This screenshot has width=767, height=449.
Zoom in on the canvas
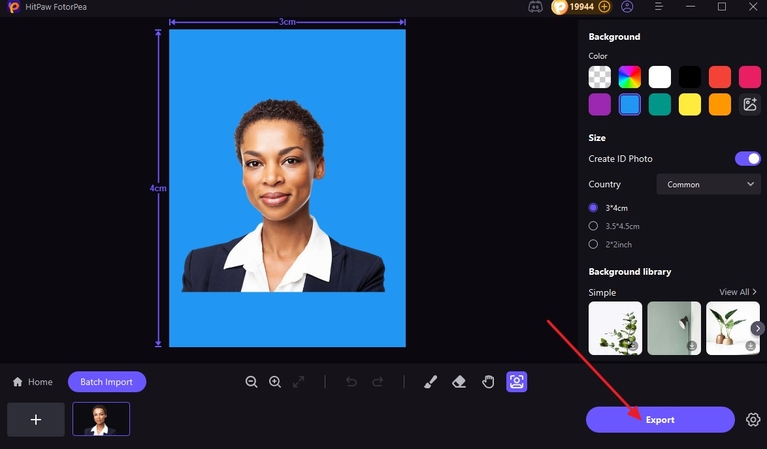275,382
